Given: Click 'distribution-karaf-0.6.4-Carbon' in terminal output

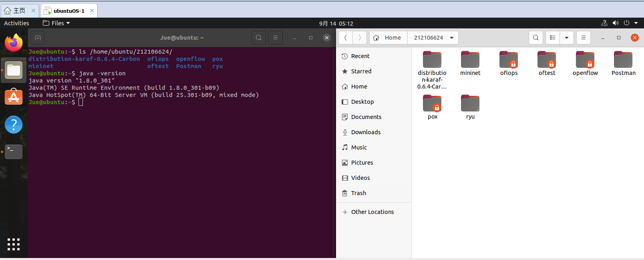Looking at the screenshot, I should click(x=84, y=59).
